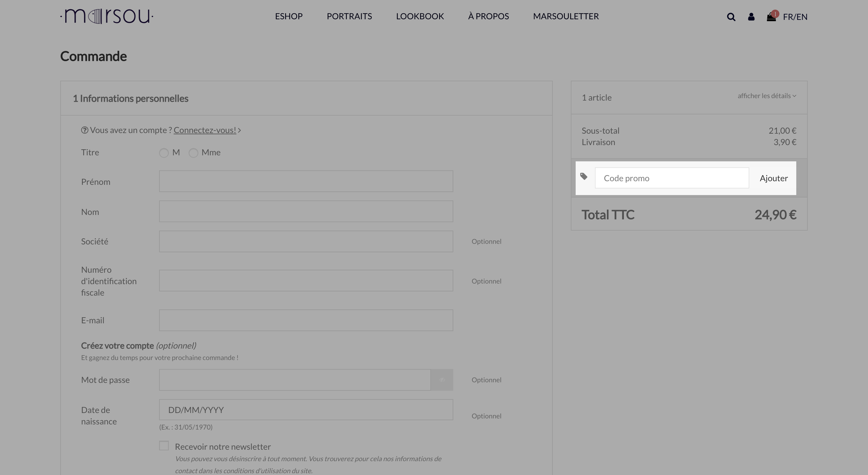Select the Mme title radio button

[193, 153]
